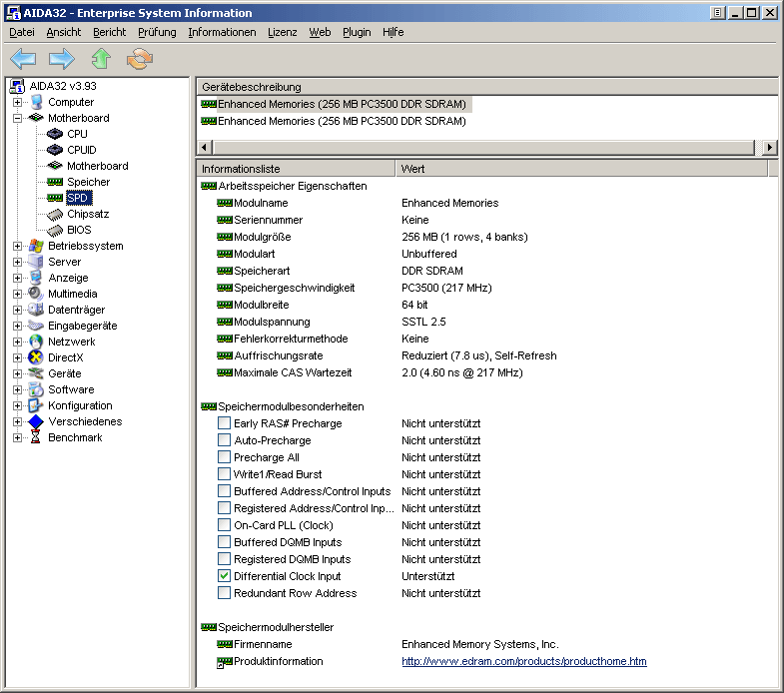Click the Chipsatz chip icon
This screenshot has height=693, width=784.
click(55, 215)
